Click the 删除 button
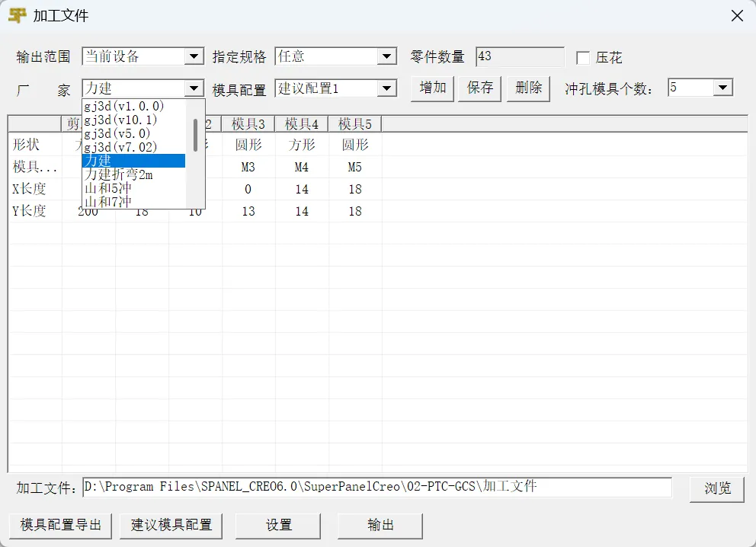This screenshot has height=547, width=756. point(528,88)
